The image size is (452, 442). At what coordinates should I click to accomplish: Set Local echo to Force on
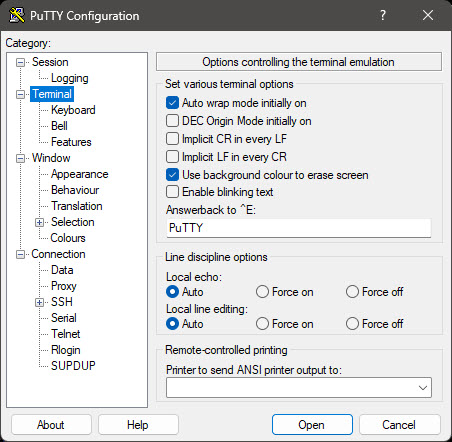click(262, 292)
